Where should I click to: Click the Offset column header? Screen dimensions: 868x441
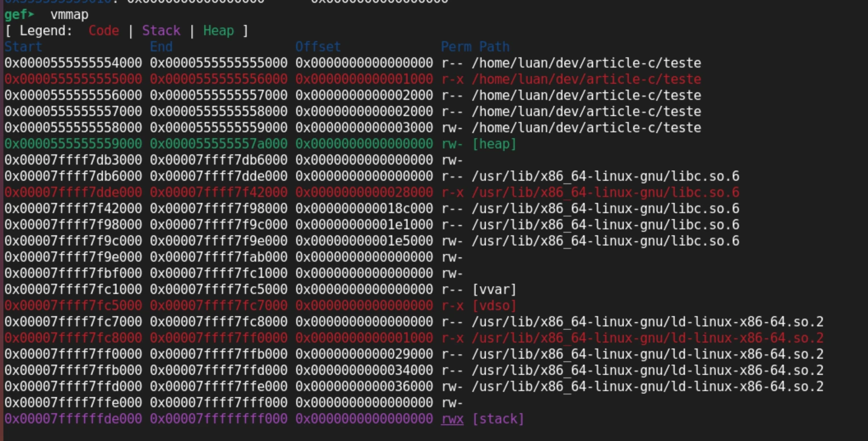(319, 47)
